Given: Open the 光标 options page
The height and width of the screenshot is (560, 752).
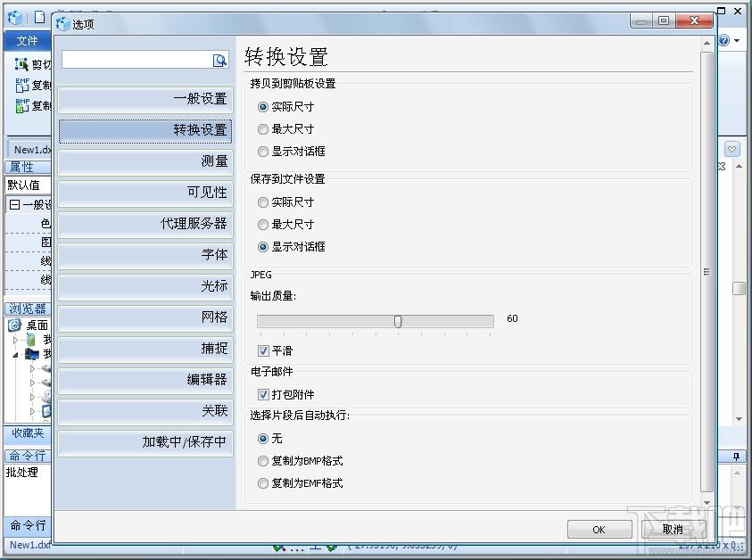Looking at the screenshot, I should 145,286.
